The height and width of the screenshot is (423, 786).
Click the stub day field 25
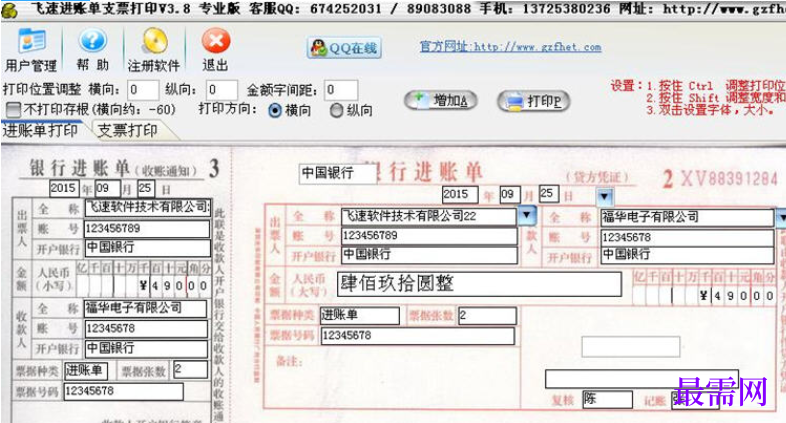145,188
